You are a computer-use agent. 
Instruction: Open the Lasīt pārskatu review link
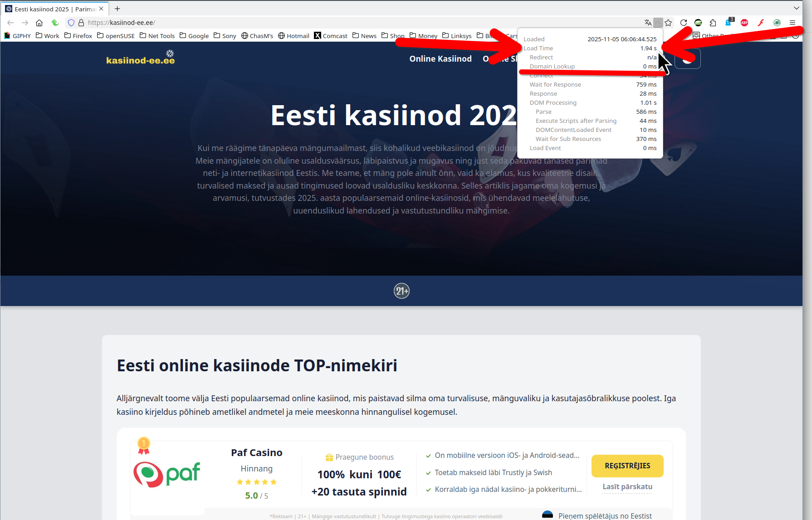[x=627, y=487]
